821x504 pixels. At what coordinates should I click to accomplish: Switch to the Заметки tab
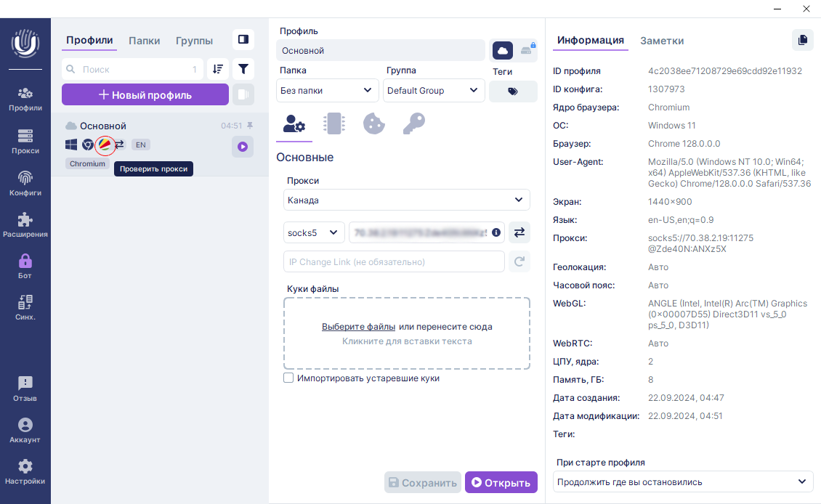(661, 41)
